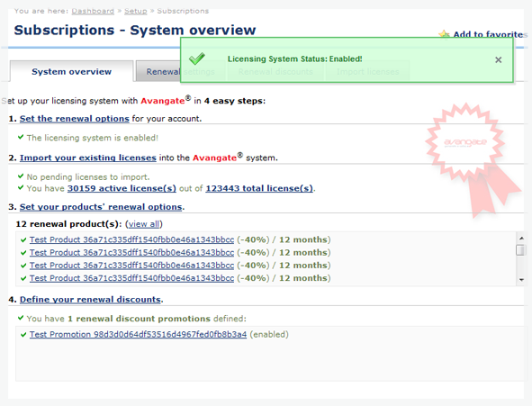This screenshot has height=406, width=532.
Task: View the 30159 active license(s)
Action: coord(122,188)
